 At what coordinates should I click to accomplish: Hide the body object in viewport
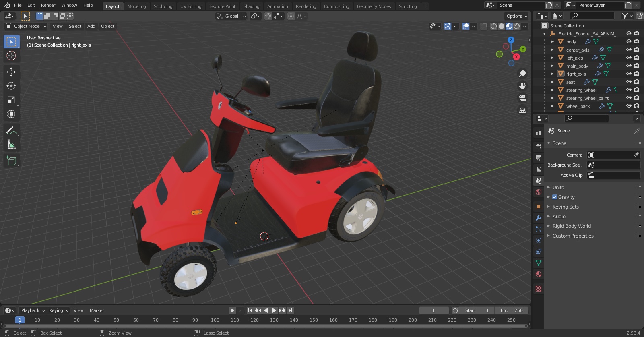coord(629,41)
